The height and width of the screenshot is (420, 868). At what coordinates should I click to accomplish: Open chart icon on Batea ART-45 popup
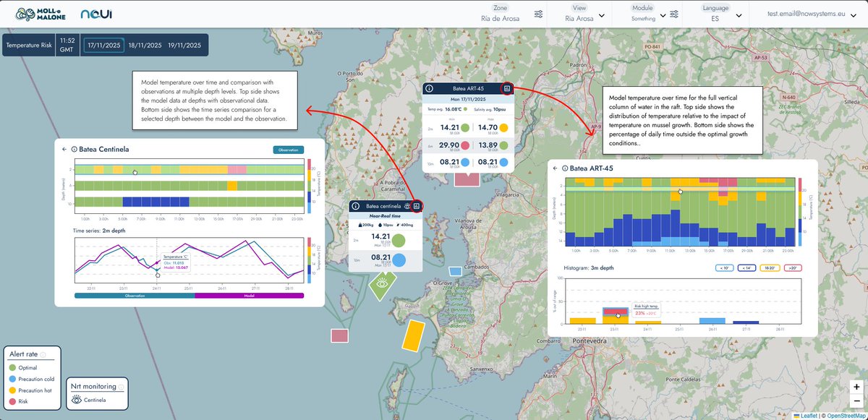click(507, 88)
